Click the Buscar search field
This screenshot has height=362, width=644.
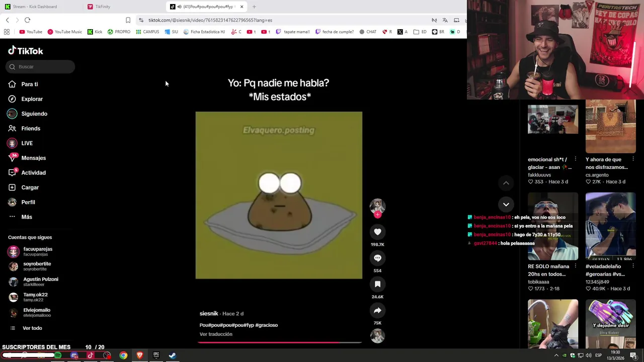(x=40, y=67)
